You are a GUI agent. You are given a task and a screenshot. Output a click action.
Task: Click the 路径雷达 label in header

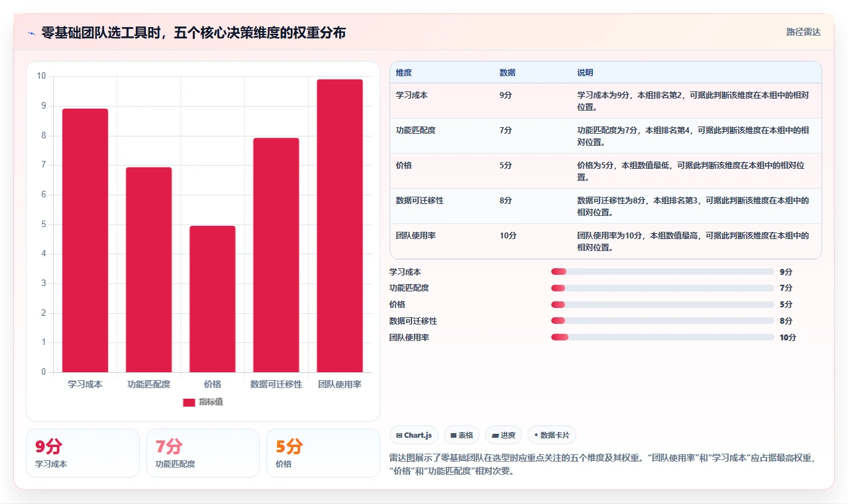pyautogui.click(x=803, y=32)
